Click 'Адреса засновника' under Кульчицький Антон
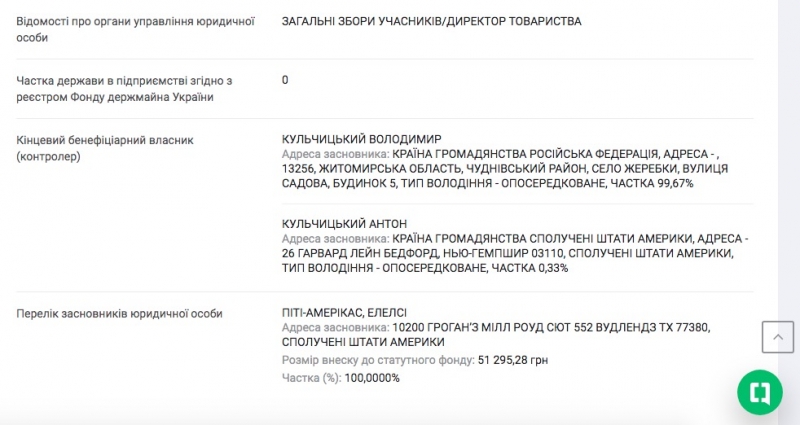800x425 pixels. [335, 239]
